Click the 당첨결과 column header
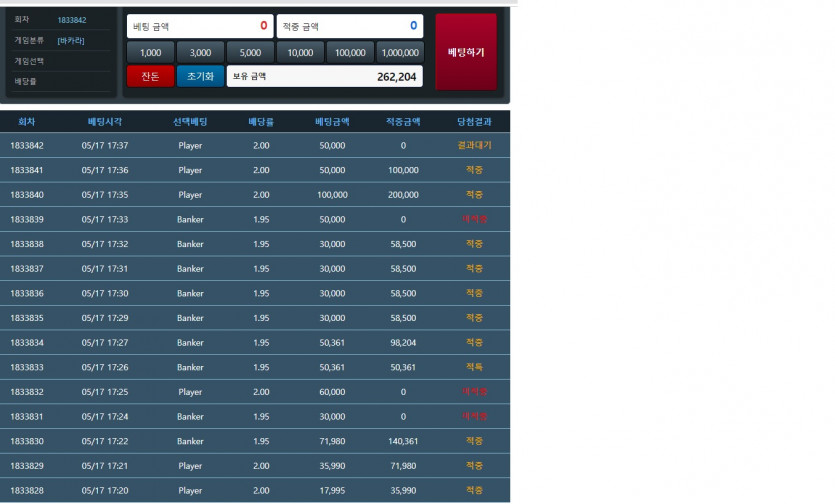Image resolution: width=835 pixels, height=504 pixels. (x=474, y=121)
